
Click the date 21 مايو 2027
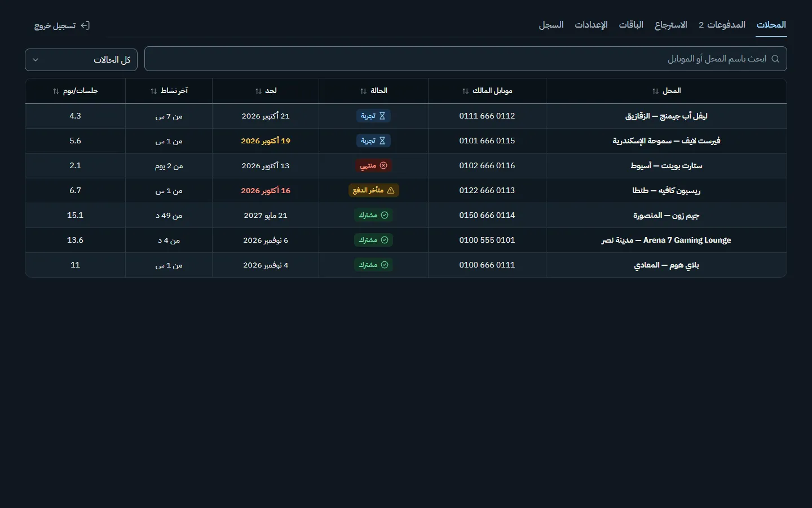pyautogui.click(x=266, y=216)
